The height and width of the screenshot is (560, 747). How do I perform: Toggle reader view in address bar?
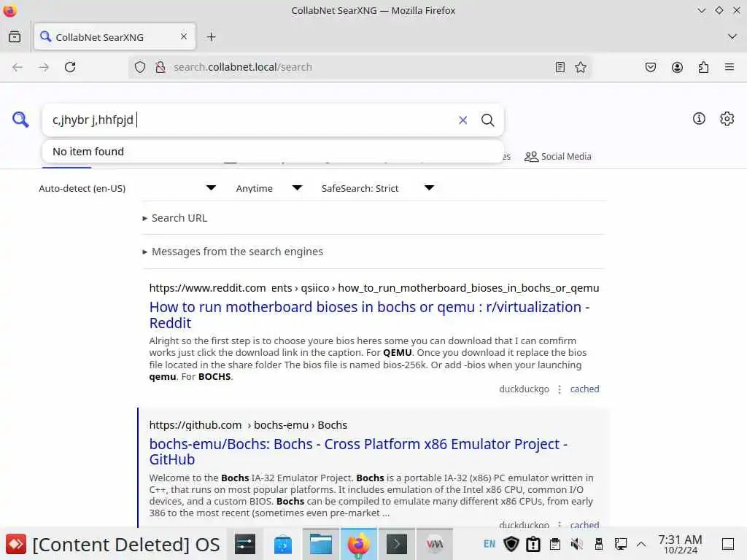(560, 67)
